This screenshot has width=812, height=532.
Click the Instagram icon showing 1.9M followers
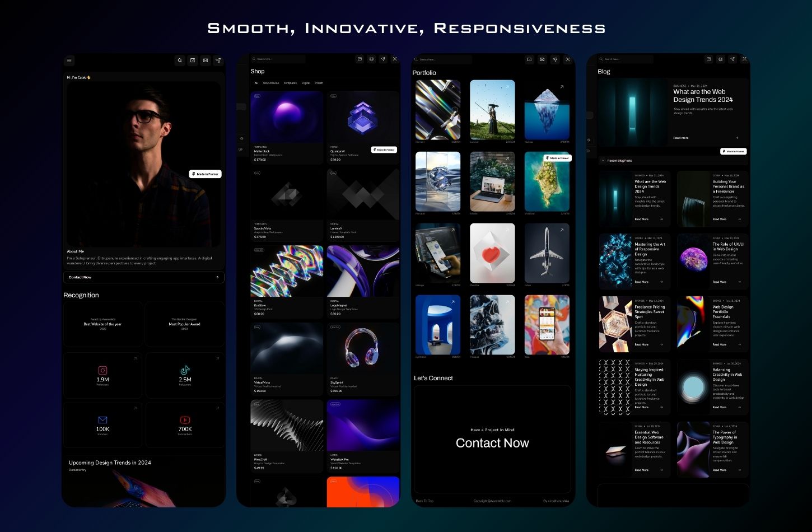pyautogui.click(x=102, y=371)
